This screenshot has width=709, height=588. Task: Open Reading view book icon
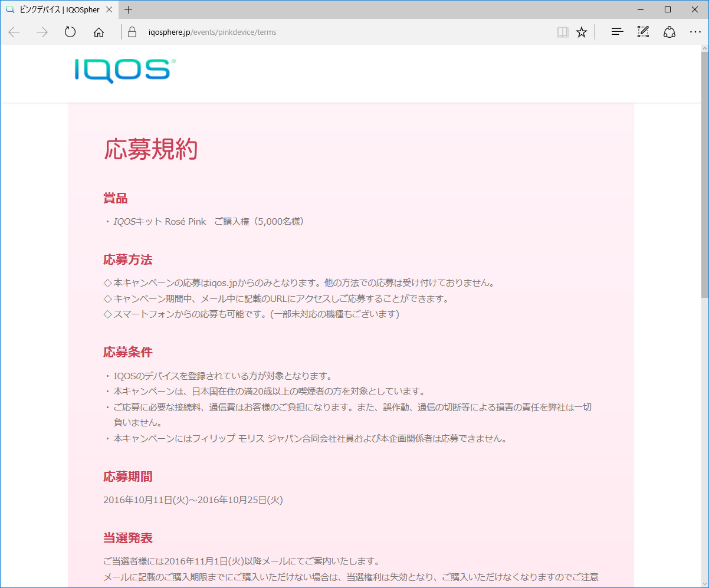pos(563,32)
